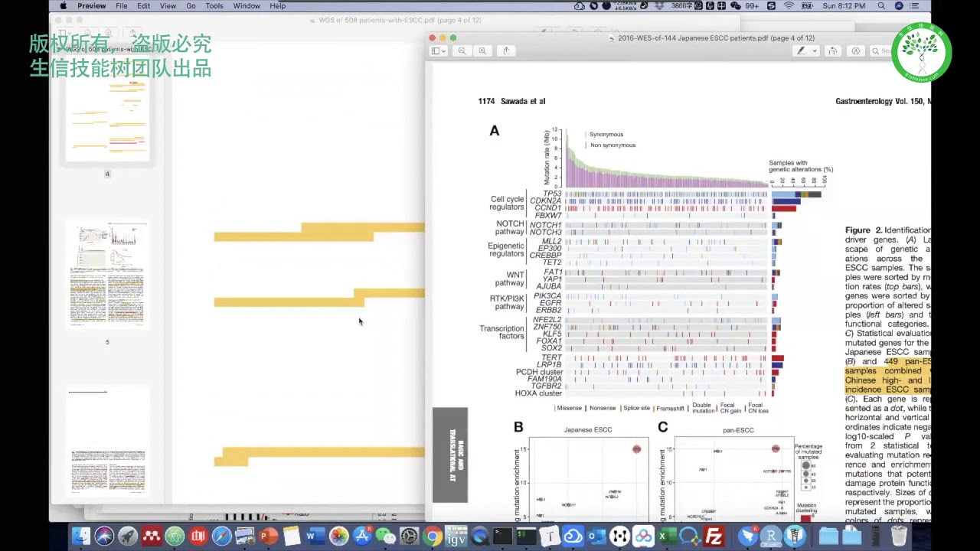
Task: Open WeChat from the Dock
Action: 385,536
